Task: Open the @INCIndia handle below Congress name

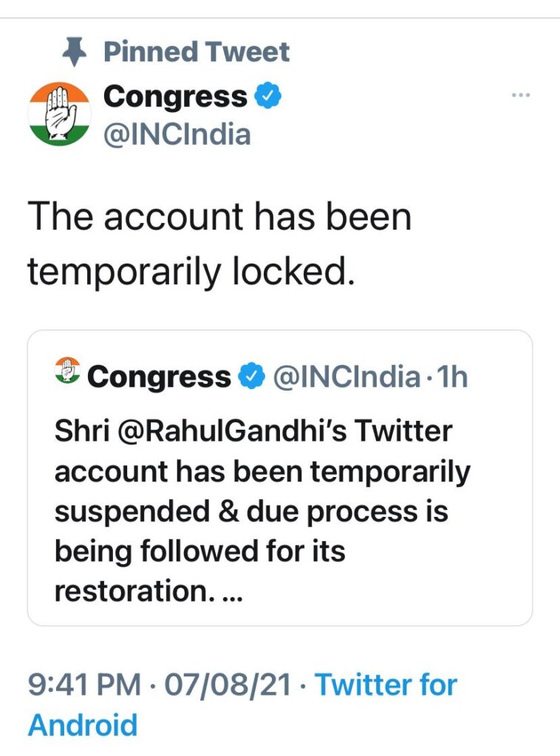Action: (177, 134)
